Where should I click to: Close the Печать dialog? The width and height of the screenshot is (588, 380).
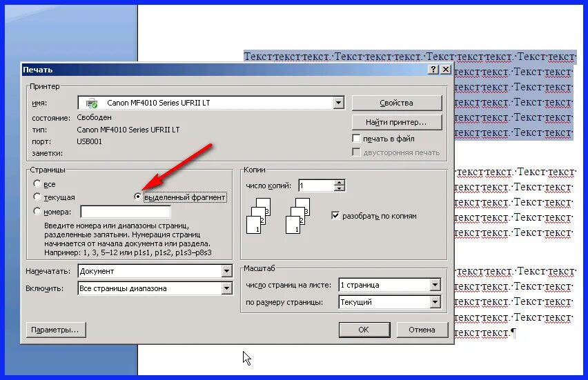pos(446,70)
